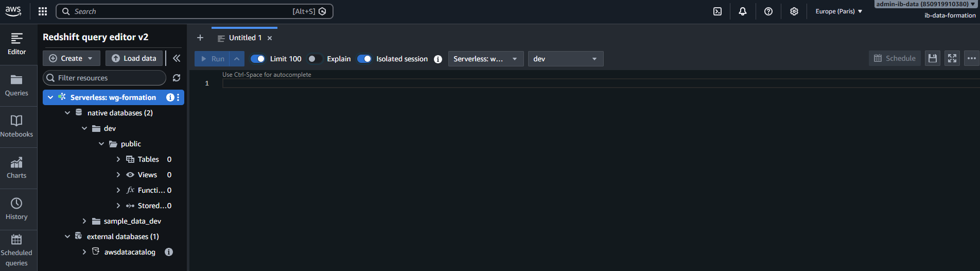Focus the AWS Search field

click(x=195, y=11)
